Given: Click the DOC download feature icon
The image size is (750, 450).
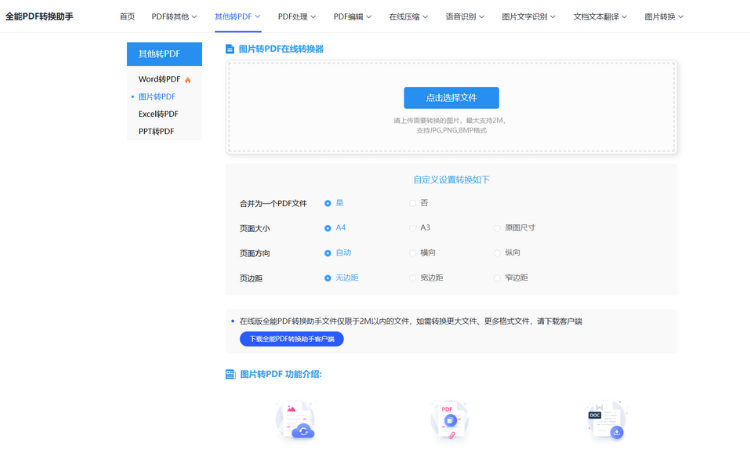Looking at the screenshot, I should 606,421.
